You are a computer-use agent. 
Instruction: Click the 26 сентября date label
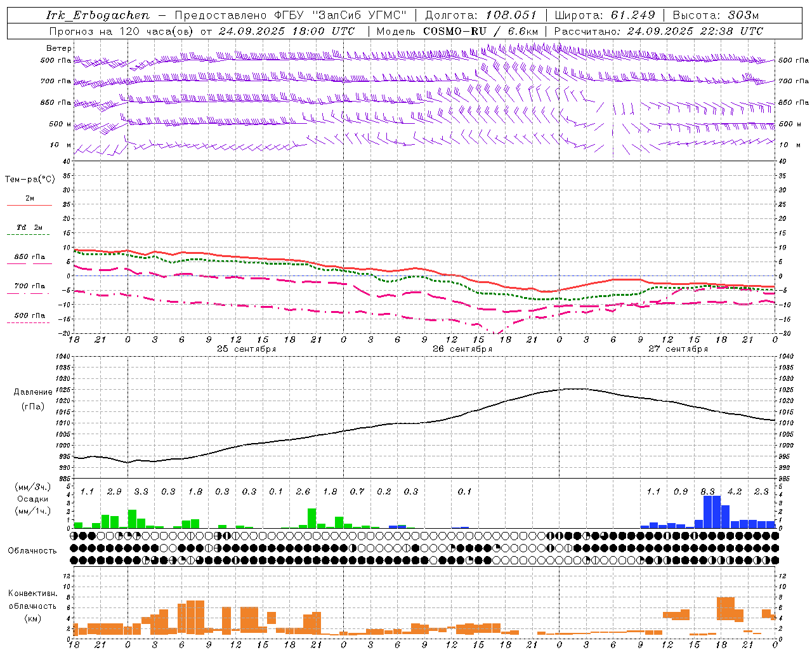pyautogui.click(x=462, y=349)
